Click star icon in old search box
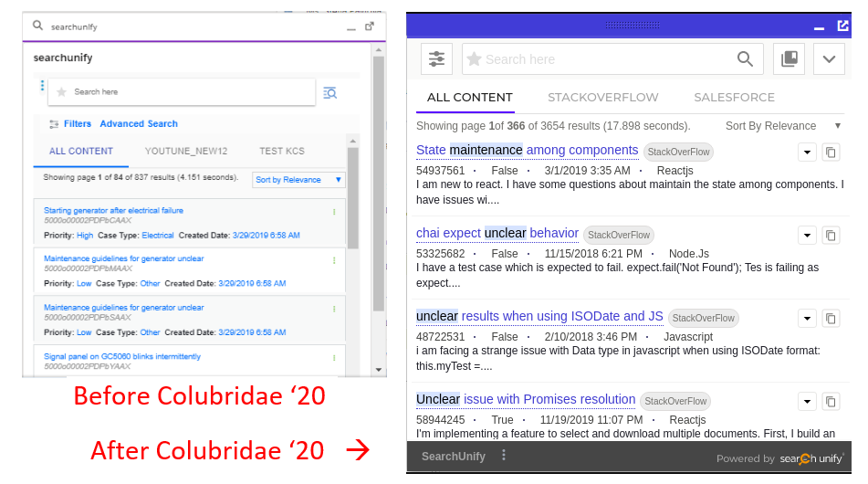The width and height of the screenshot is (868, 484). [x=61, y=92]
